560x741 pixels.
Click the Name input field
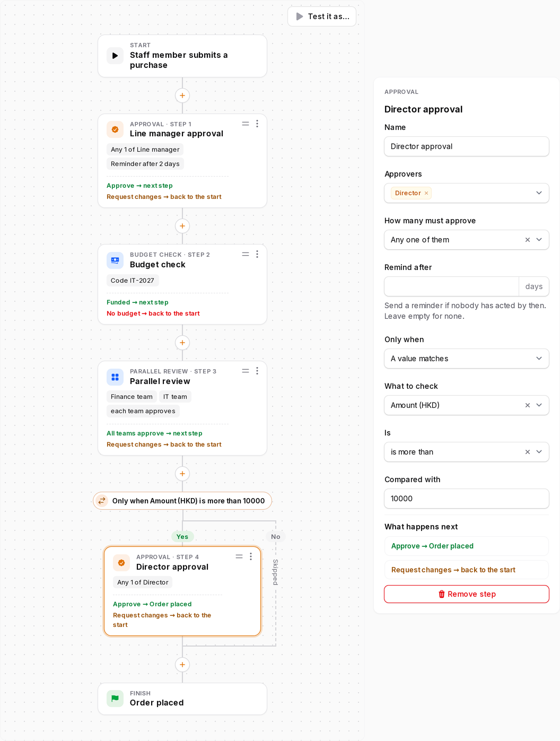pyautogui.click(x=467, y=146)
